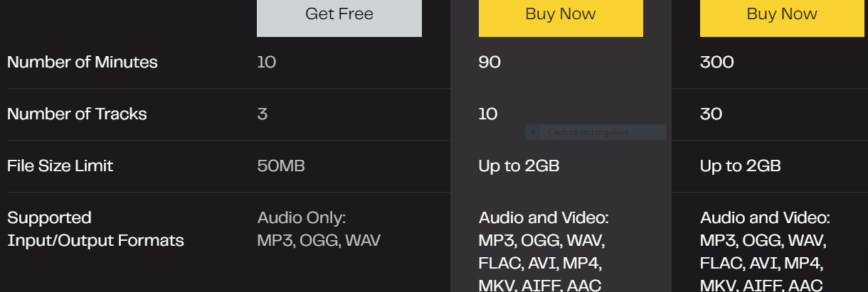Click the Number of Minutes row label
The image size is (868, 292).
point(83,63)
